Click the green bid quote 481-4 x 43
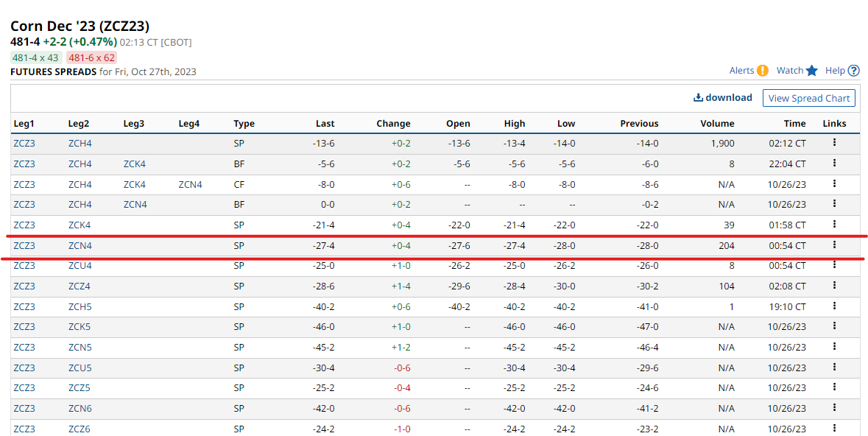Viewport: 868px width, 436px height. coord(35,57)
